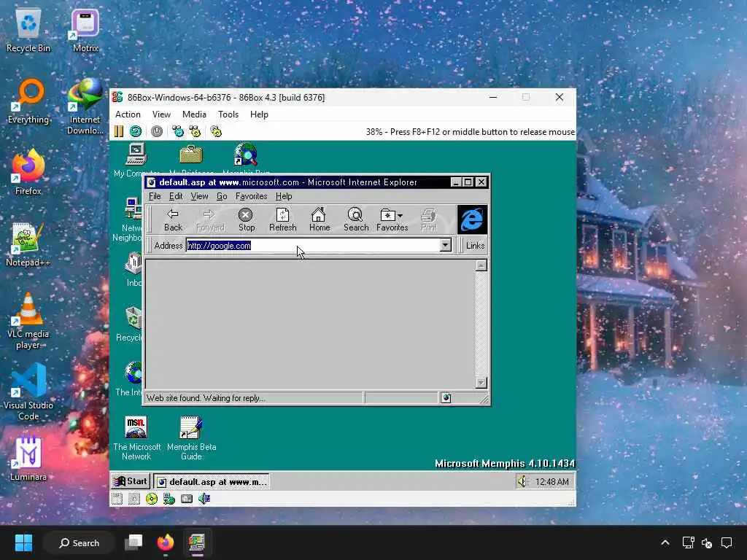Open Internet Explorer View menu
The image size is (747, 560).
199,196
